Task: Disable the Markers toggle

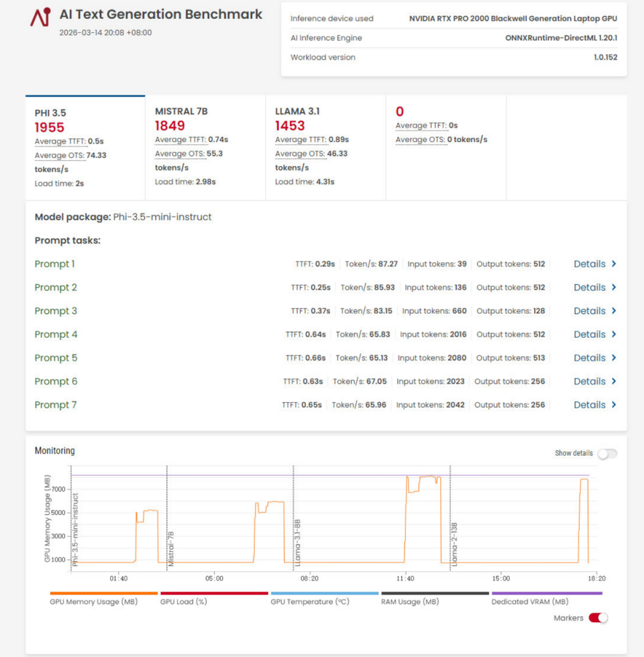Action: (598, 618)
